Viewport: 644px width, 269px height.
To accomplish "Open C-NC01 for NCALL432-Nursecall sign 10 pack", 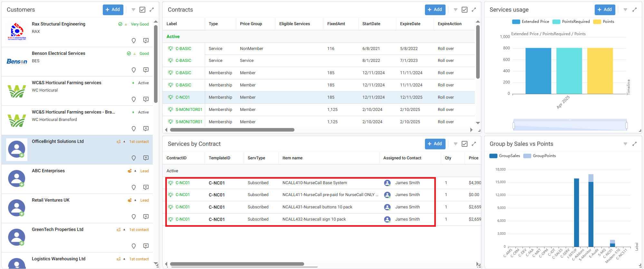I will (x=183, y=219).
